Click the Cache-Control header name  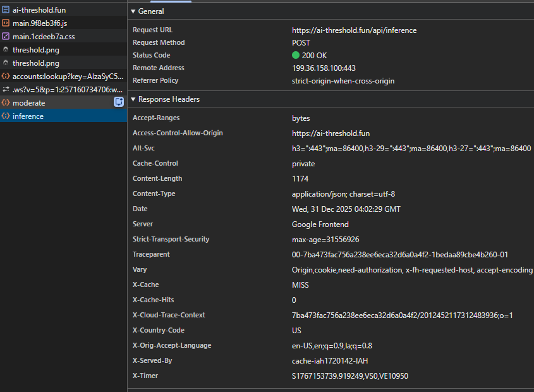click(x=155, y=163)
